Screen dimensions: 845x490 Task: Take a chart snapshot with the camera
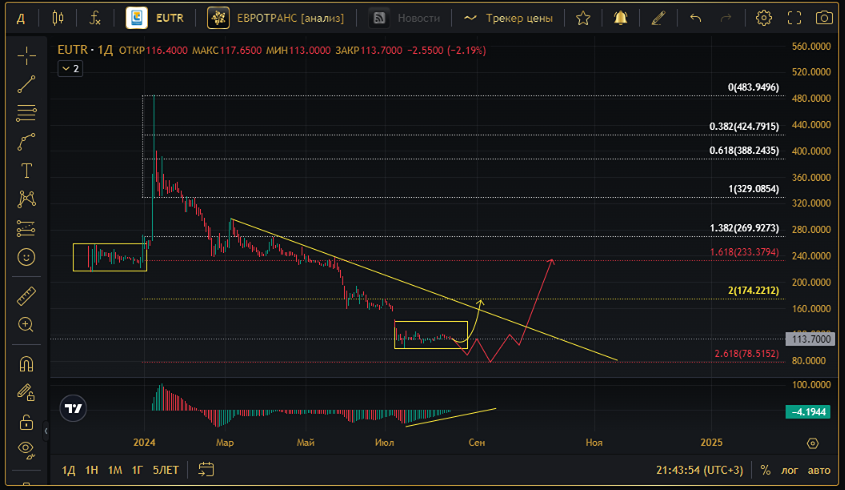coord(824,18)
